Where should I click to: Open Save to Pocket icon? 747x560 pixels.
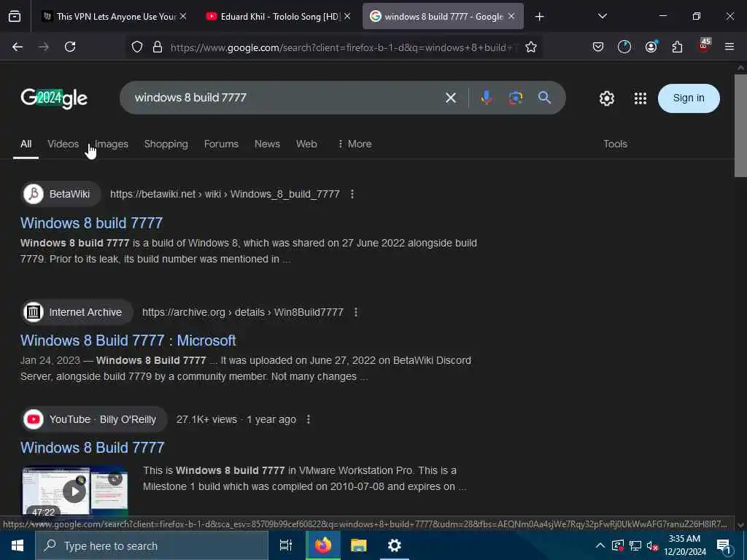(598, 47)
